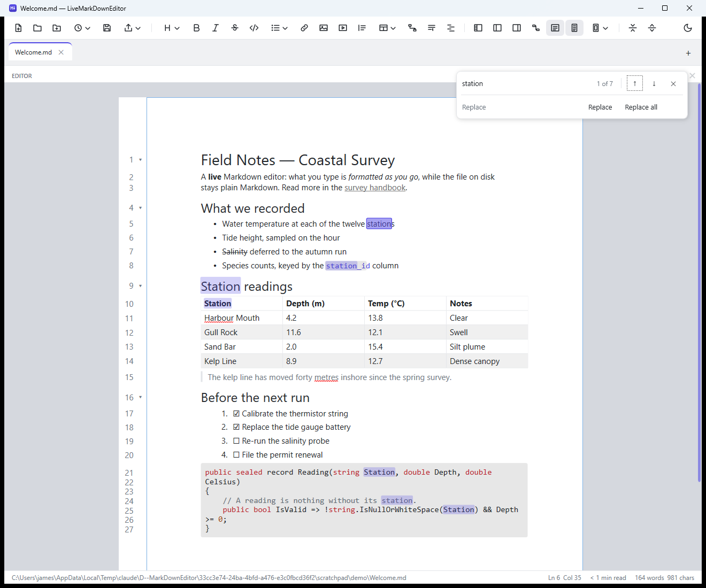Switch to dark mode with the moon icon

688,28
